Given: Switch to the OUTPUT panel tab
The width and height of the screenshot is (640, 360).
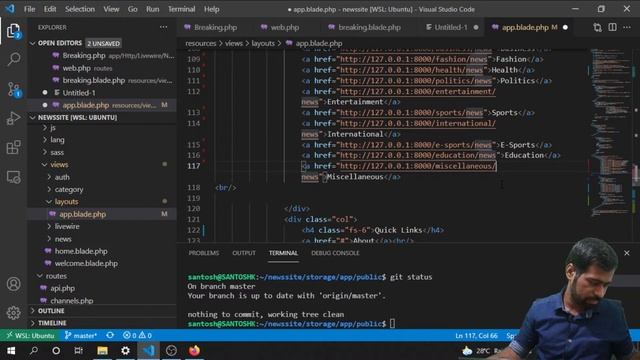Looking at the screenshot, I should (244, 253).
